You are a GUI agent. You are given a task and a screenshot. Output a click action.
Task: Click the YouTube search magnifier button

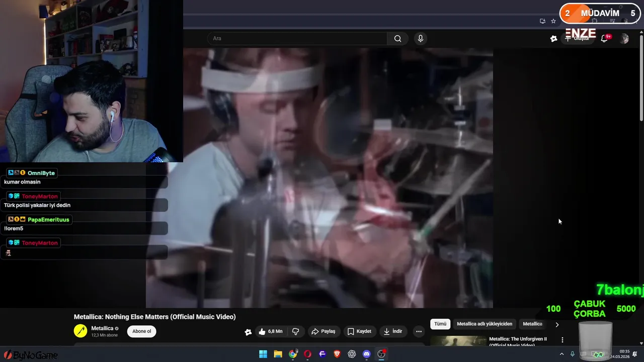(397, 39)
